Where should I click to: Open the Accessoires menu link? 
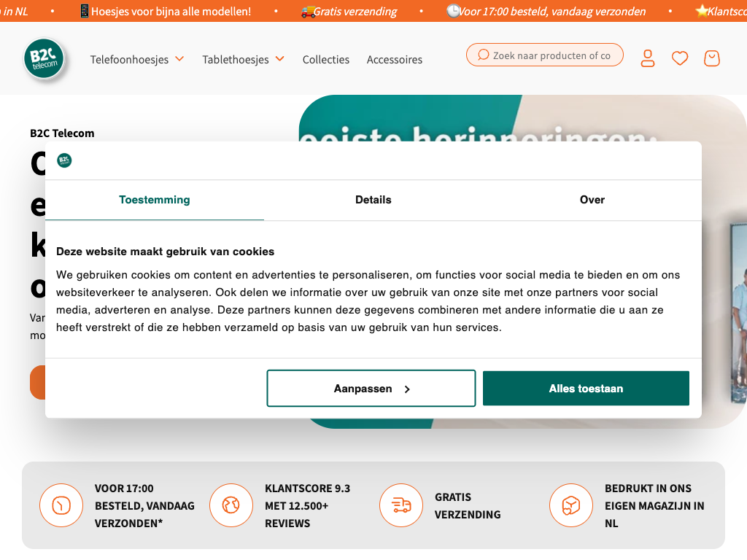click(x=395, y=60)
